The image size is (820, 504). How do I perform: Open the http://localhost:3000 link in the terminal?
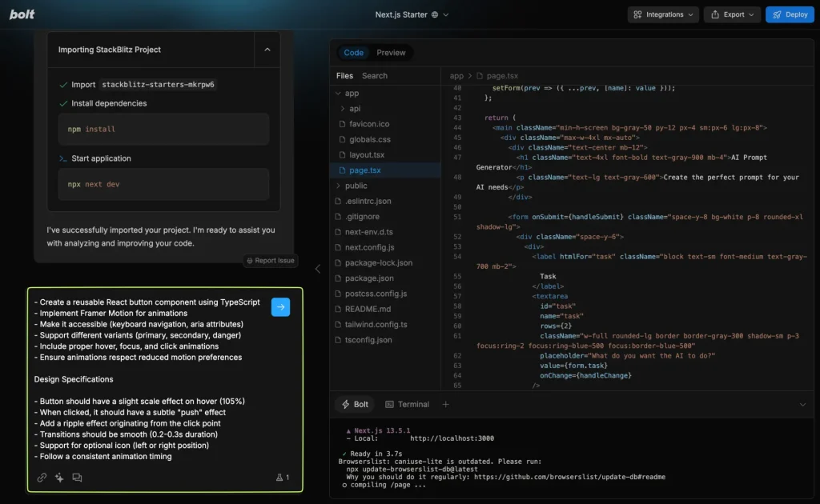click(x=452, y=438)
